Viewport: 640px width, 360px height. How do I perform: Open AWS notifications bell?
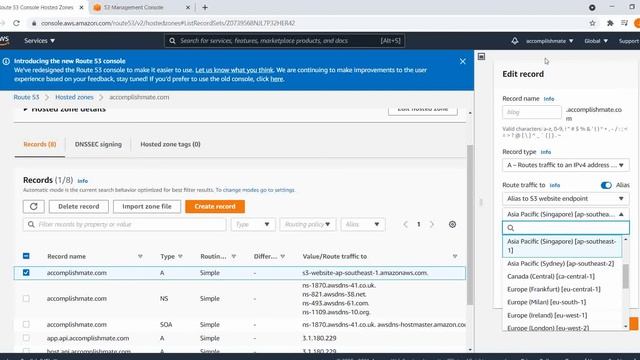pyautogui.click(x=515, y=41)
